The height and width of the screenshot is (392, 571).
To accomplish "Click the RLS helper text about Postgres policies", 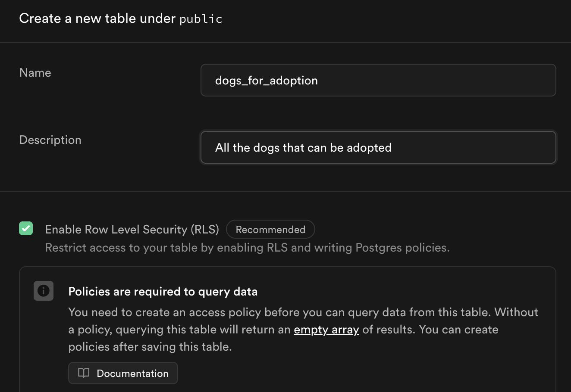I will click(x=247, y=247).
